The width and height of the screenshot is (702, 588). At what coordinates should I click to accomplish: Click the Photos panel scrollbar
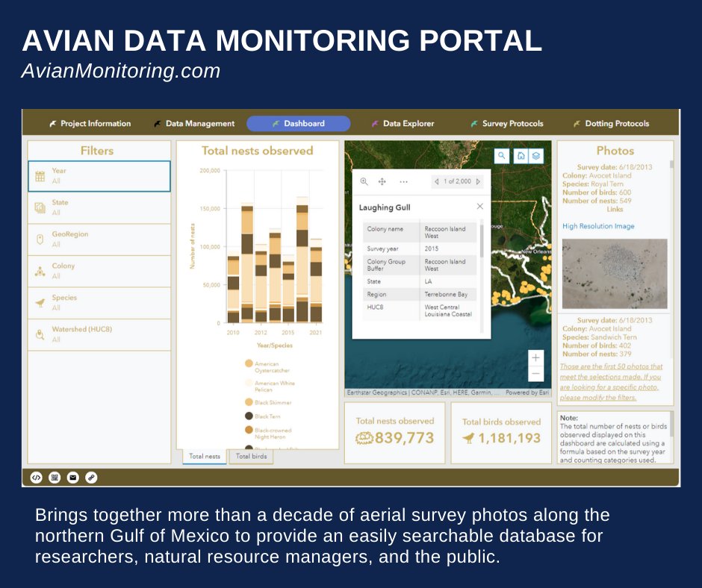coord(671,163)
